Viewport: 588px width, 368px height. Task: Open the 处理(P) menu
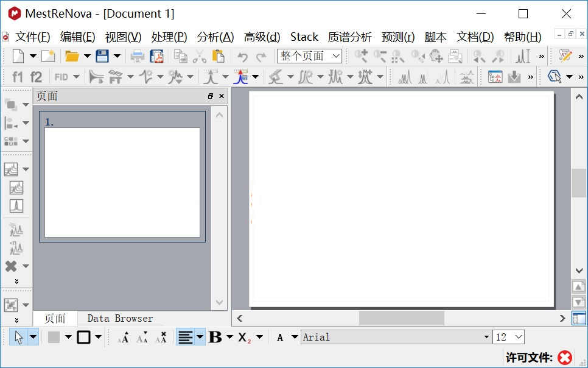(169, 37)
